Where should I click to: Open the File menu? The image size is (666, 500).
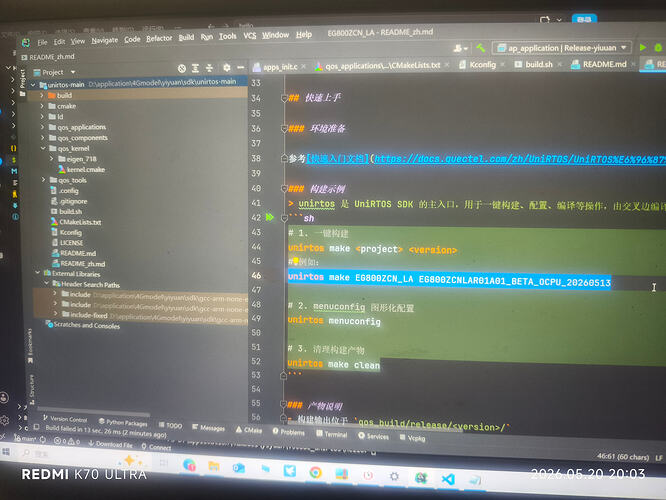click(42, 42)
